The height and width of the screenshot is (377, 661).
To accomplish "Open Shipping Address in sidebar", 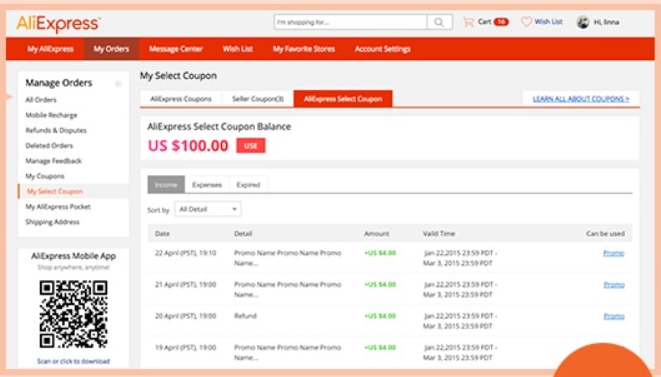I will pyautogui.click(x=52, y=222).
